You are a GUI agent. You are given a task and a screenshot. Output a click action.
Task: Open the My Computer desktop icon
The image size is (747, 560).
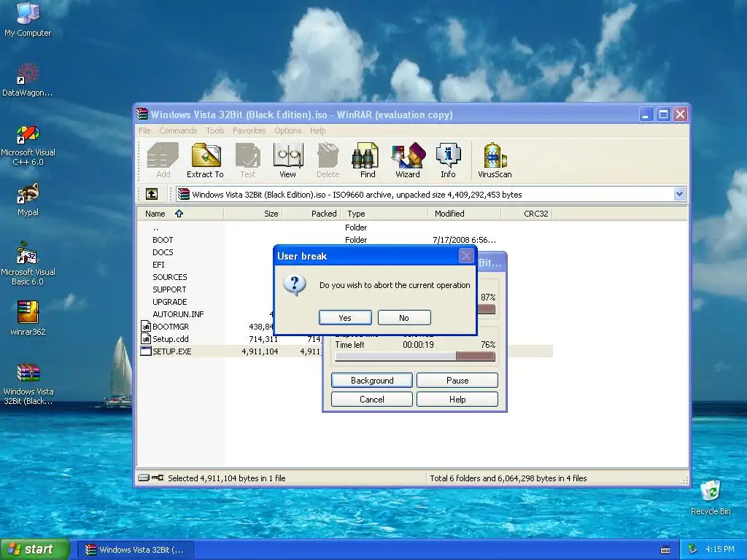[28, 20]
